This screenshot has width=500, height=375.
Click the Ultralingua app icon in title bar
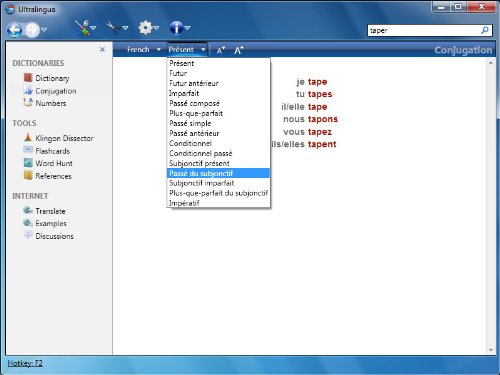[11, 9]
